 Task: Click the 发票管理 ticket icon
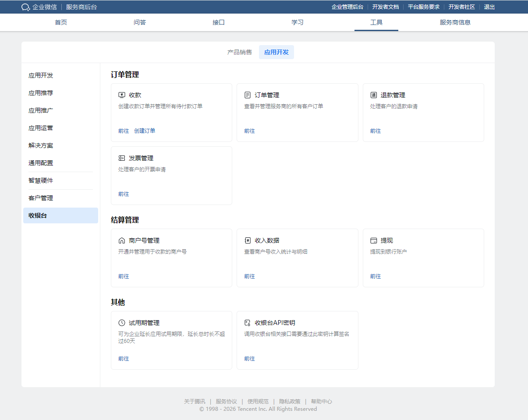click(122, 158)
